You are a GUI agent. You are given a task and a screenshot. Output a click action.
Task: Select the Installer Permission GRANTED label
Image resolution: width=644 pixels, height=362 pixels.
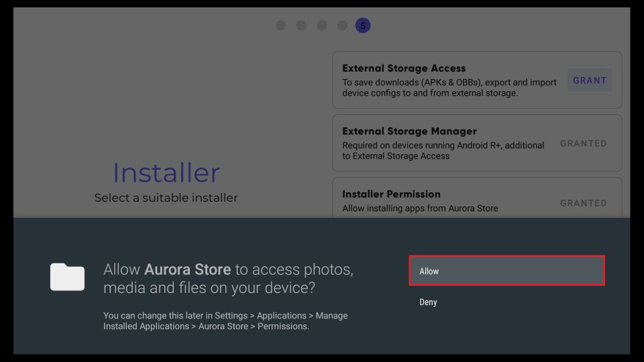pos(583,203)
